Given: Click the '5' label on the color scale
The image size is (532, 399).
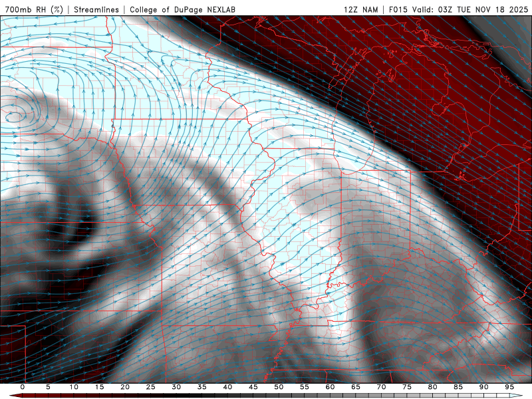Looking at the screenshot, I should 48,387.
